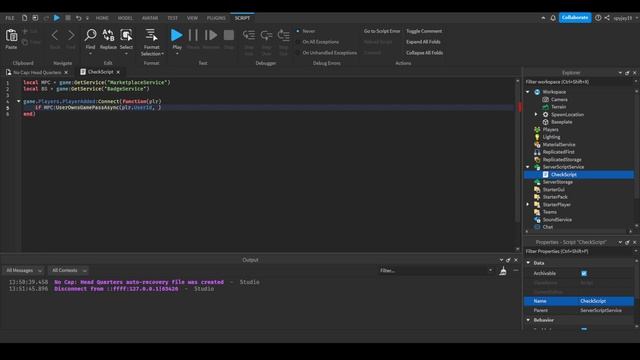Click the Step Into debugger icon
This screenshot has width=640, height=360.
[x=249, y=36]
